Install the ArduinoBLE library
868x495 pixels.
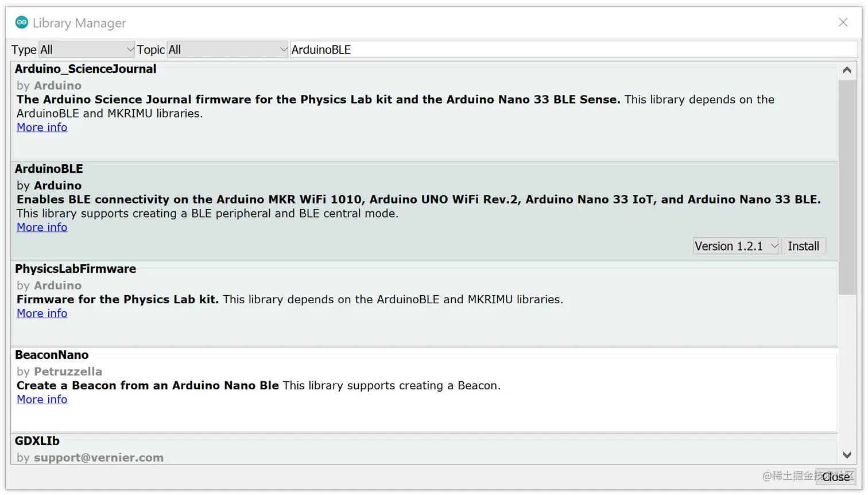point(803,246)
